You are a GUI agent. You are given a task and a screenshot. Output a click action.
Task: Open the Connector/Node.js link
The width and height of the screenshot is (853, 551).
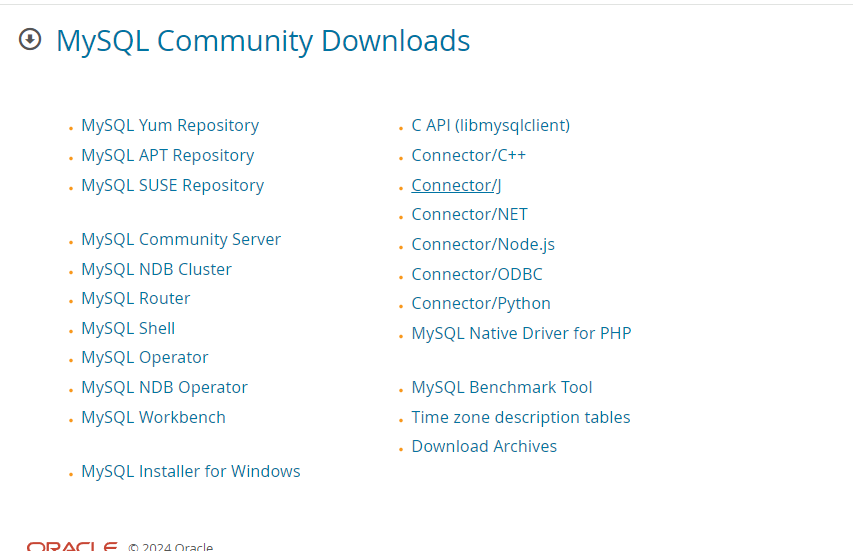coord(483,245)
